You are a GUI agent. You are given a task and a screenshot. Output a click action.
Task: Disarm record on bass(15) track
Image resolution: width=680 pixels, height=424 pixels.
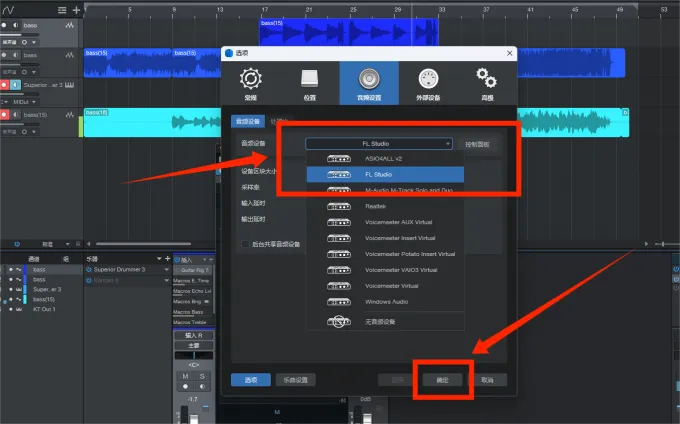pyautogui.click(x=4, y=115)
